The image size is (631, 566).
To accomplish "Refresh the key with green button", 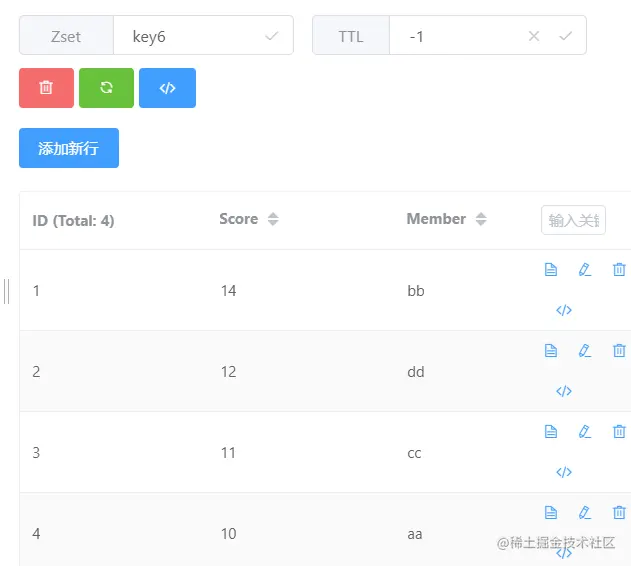I will pyautogui.click(x=106, y=88).
